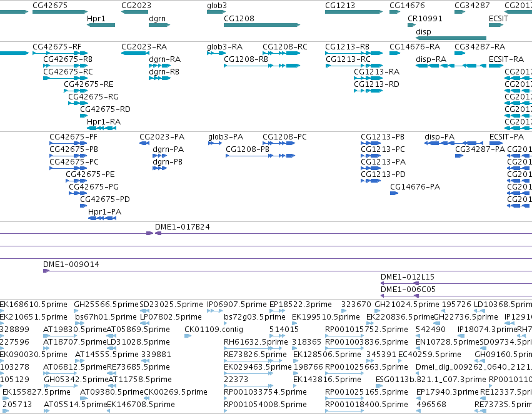Open EST RP001015752.5prime

tap(366, 330)
